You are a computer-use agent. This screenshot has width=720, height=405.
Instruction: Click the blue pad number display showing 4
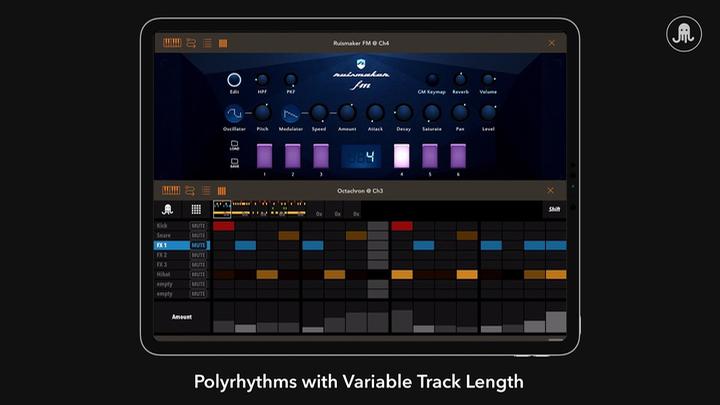click(x=361, y=157)
